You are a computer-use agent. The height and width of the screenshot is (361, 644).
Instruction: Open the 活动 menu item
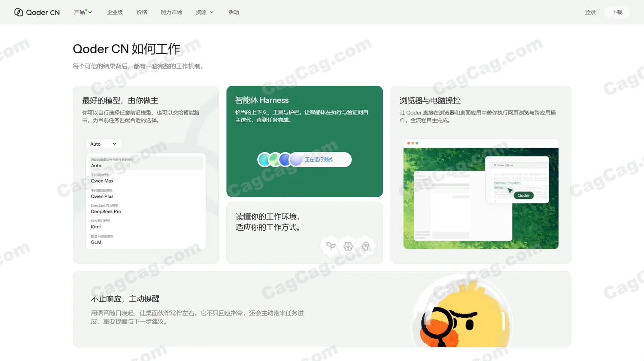234,12
